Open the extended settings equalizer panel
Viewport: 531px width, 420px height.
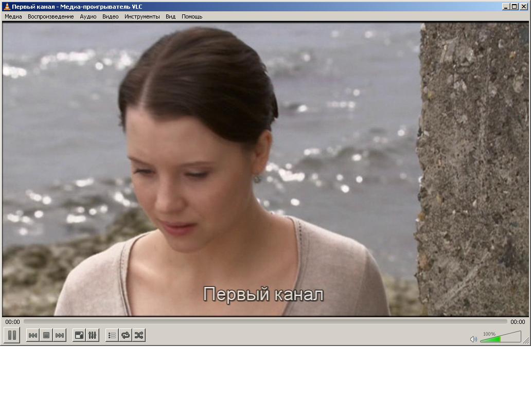pos(93,335)
